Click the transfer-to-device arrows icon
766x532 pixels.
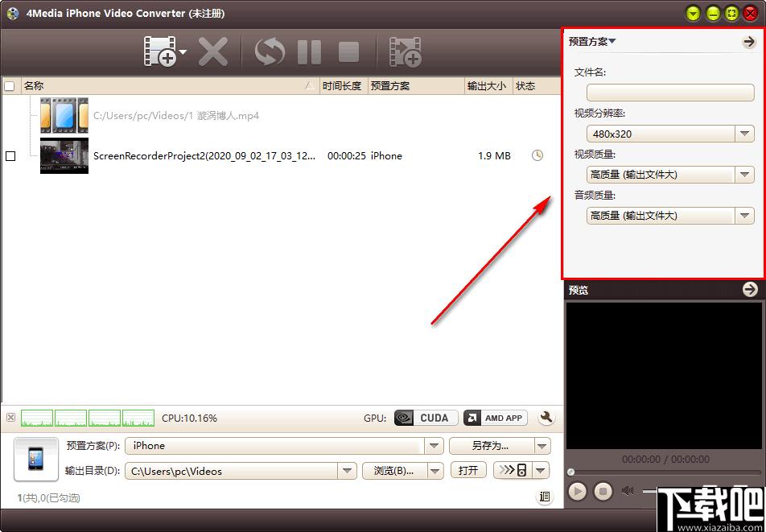[x=513, y=471]
